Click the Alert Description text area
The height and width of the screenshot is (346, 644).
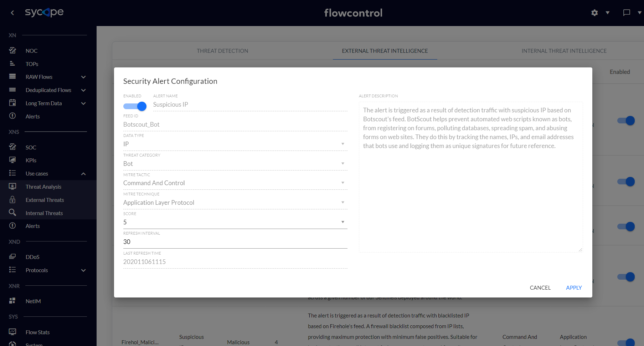click(471, 177)
